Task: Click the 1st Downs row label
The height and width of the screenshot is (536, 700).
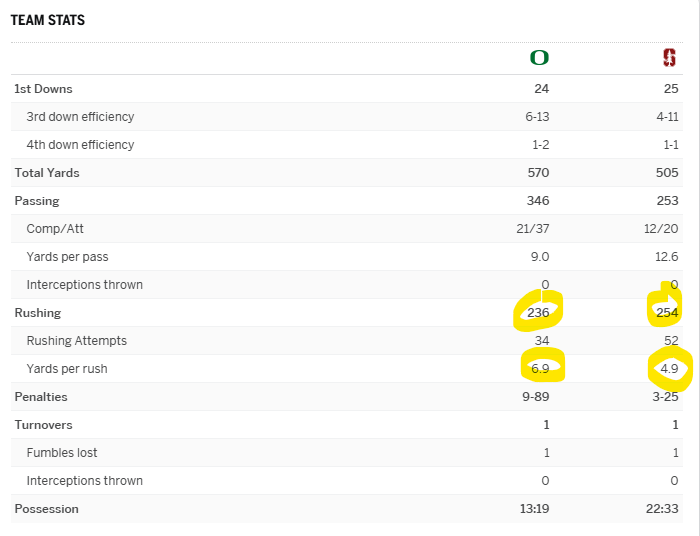Action: pyautogui.click(x=43, y=89)
